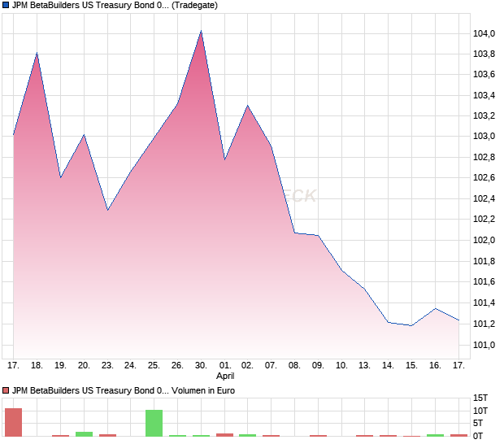Viewport: 504px width, 444px height.
Task: Select the '23.' date axis label
Action: point(107,366)
